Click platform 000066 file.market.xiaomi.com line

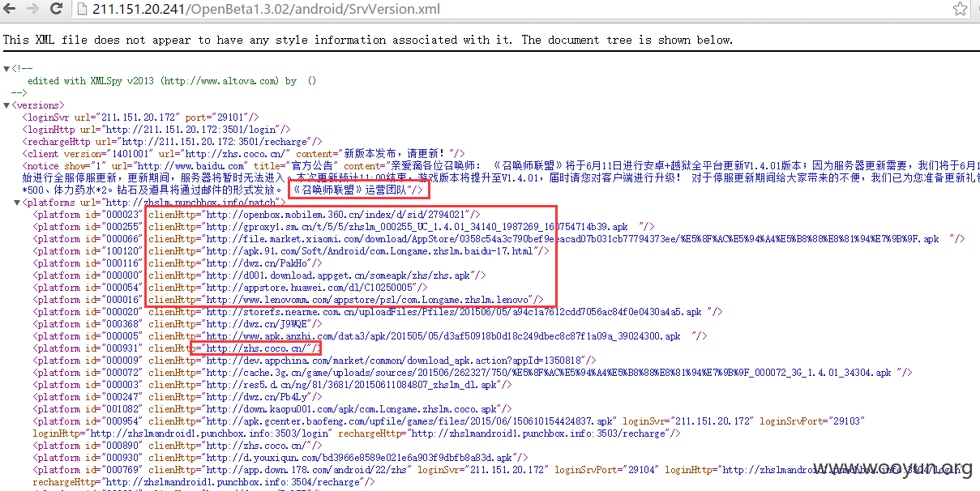click(499, 239)
